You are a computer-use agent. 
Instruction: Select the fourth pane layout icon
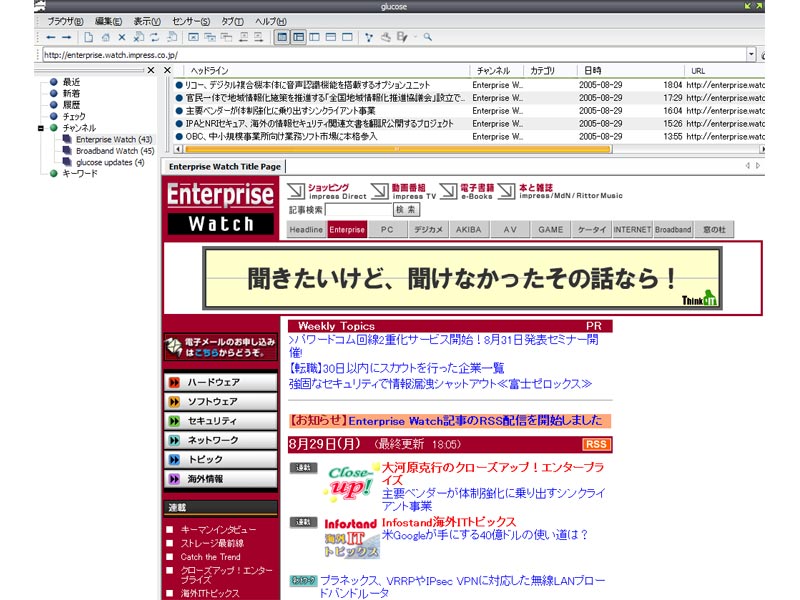coord(331,37)
